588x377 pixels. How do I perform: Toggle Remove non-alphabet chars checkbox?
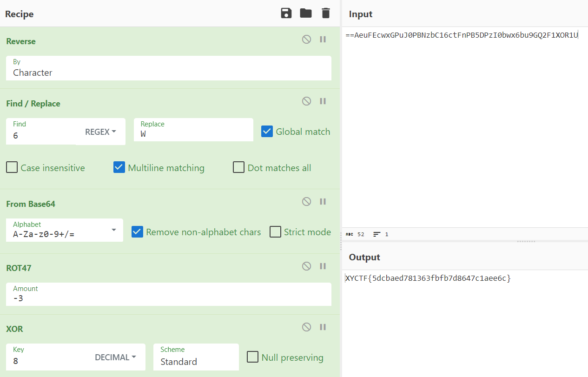[x=137, y=232]
